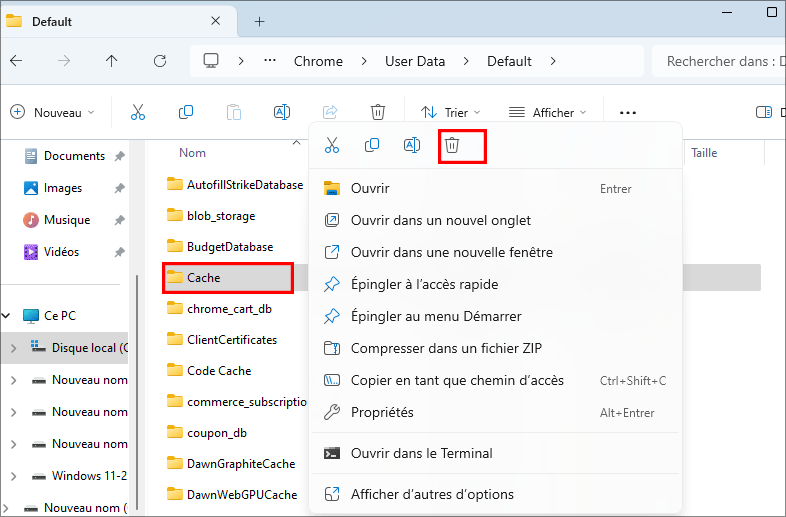
Task: Refresh the current folder view
Action: pyautogui.click(x=160, y=61)
